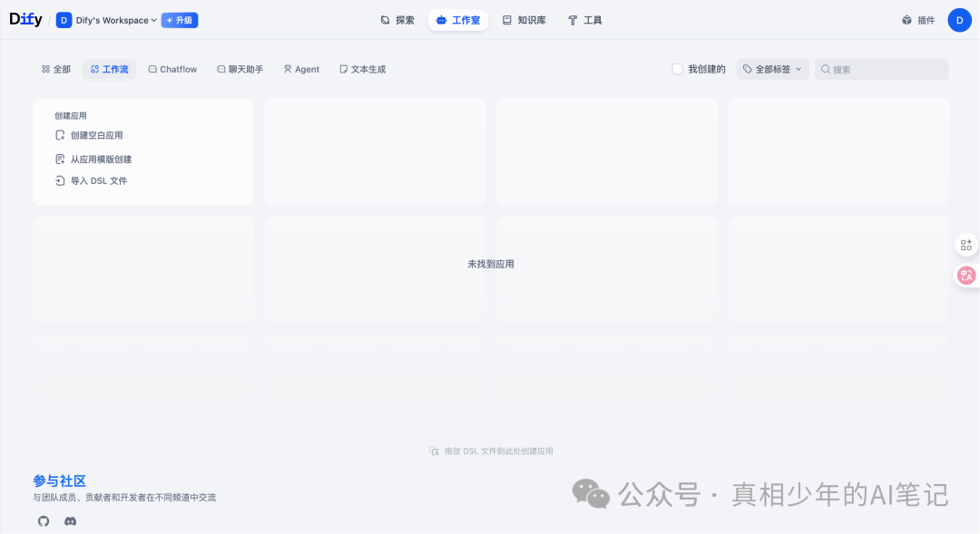Viewport: 980px width, 534px height.
Task: Click the floating grid-plus widget icon
Action: 966,245
